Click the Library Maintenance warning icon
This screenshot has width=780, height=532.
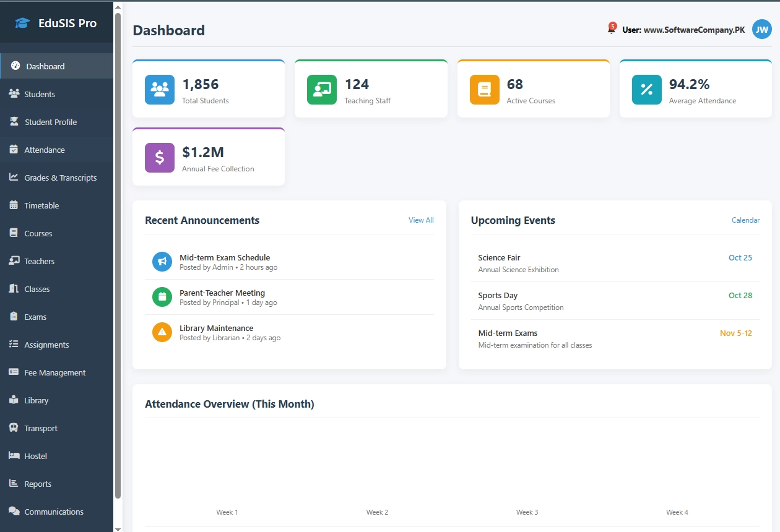click(162, 332)
